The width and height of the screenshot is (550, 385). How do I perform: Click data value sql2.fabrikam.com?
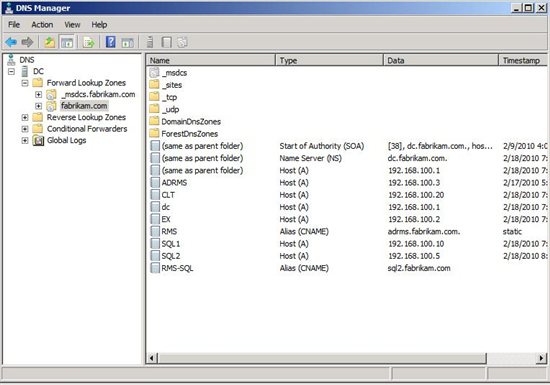point(419,268)
